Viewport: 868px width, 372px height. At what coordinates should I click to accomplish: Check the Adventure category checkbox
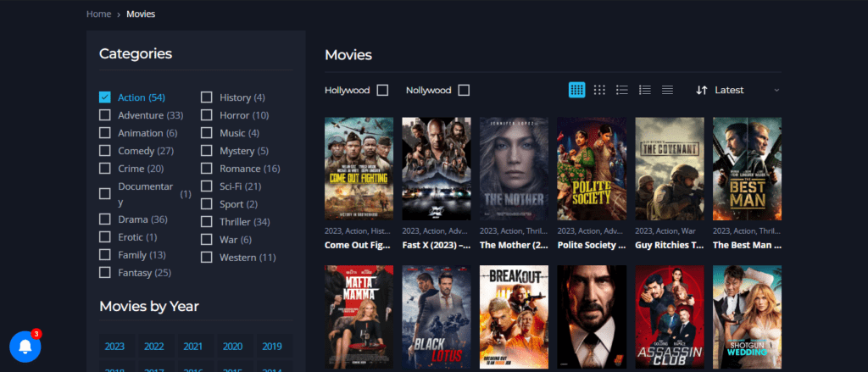click(104, 115)
